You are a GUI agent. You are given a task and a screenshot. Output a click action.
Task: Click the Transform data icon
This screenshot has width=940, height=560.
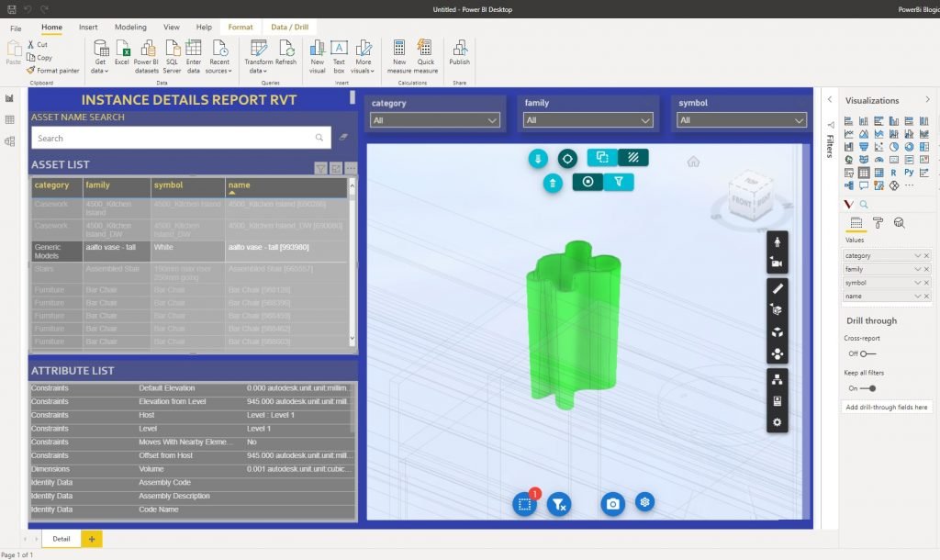(x=258, y=52)
